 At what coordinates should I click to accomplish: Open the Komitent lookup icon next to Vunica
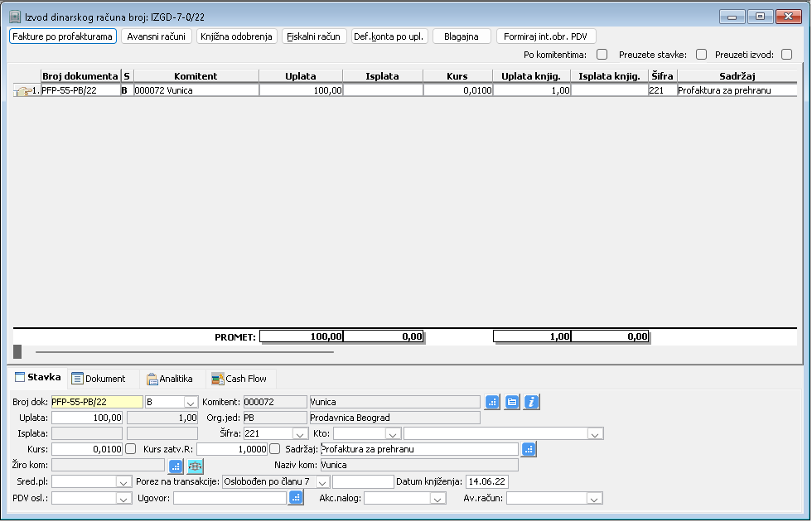(x=492, y=402)
